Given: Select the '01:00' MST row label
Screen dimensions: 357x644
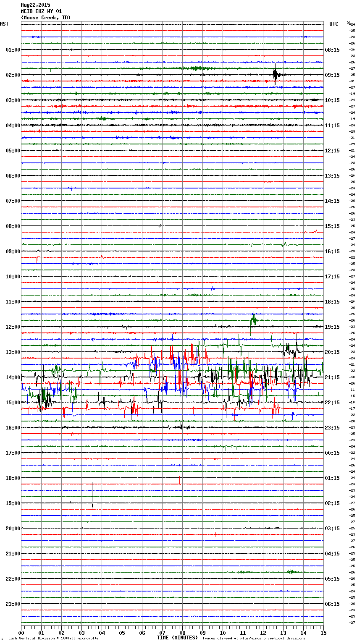Looking at the screenshot, I should pos(13,50).
